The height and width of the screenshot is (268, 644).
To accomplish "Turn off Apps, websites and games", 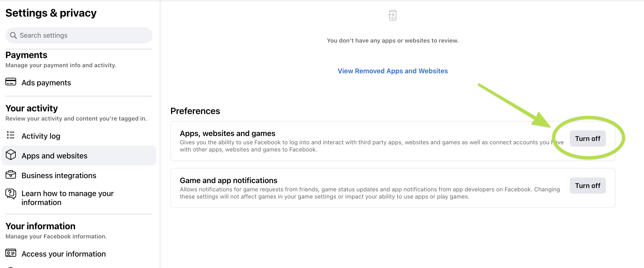I will (x=587, y=139).
